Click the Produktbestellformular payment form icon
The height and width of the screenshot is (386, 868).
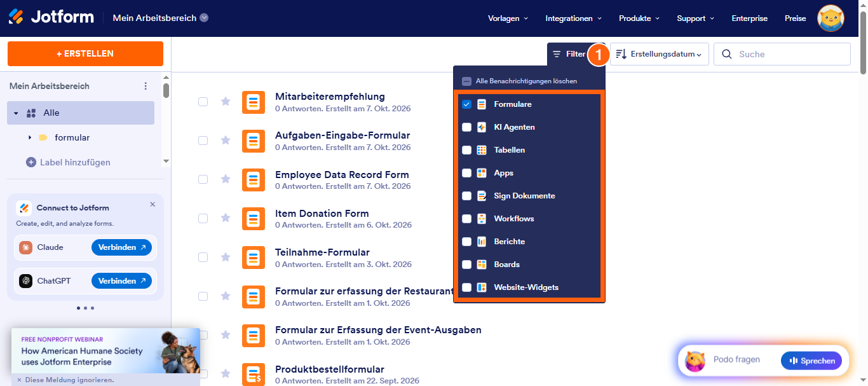254,374
